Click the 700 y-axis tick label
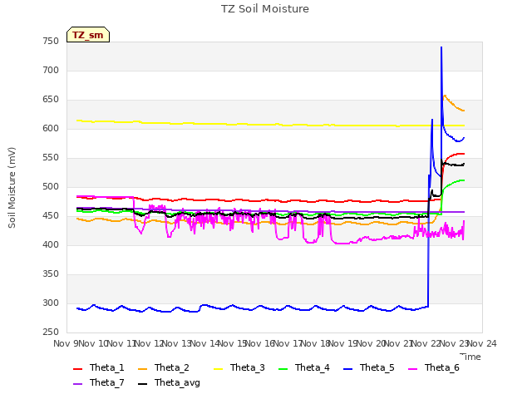This screenshot has width=532, height=399. coord(51,70)
